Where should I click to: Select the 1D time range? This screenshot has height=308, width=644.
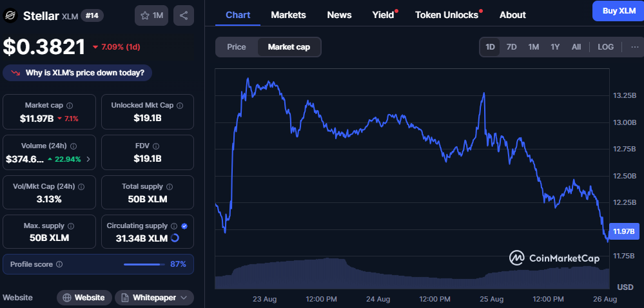click(x=490, y=47)
